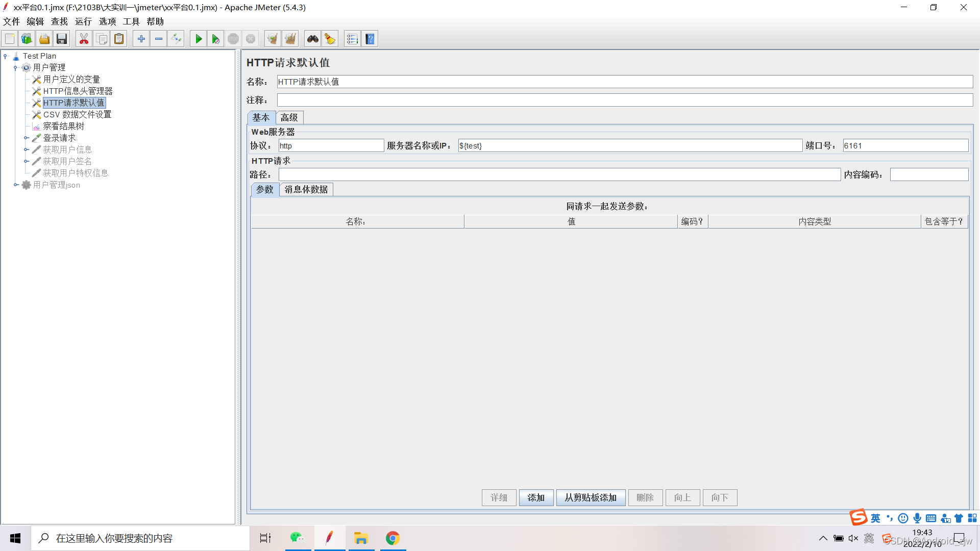
Task: Click the Toggle expand/collapse arrows icon
Action: (x=176, y=39)
